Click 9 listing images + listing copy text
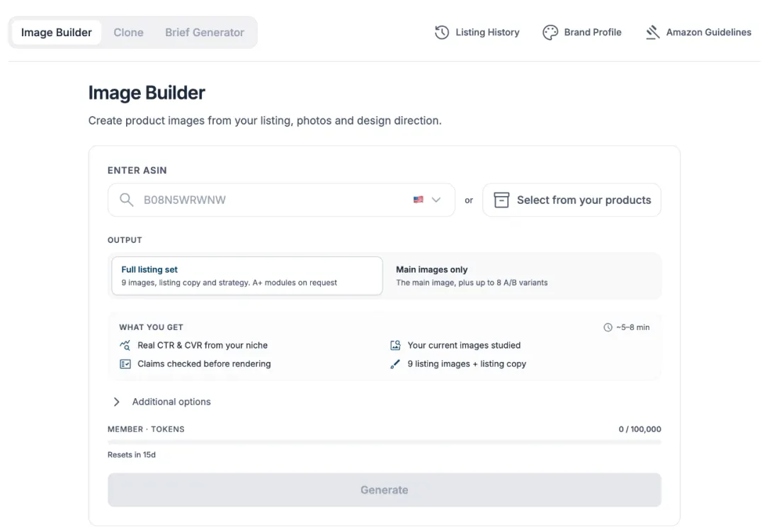The width and height of the screenshot is (779, 532). pos(467,364)
